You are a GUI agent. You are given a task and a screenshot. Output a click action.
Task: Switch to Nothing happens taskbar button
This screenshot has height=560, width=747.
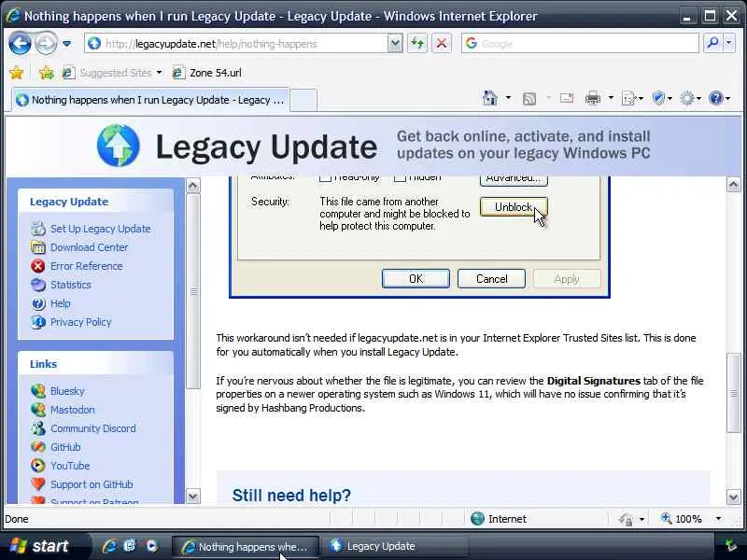coord(246,547)
